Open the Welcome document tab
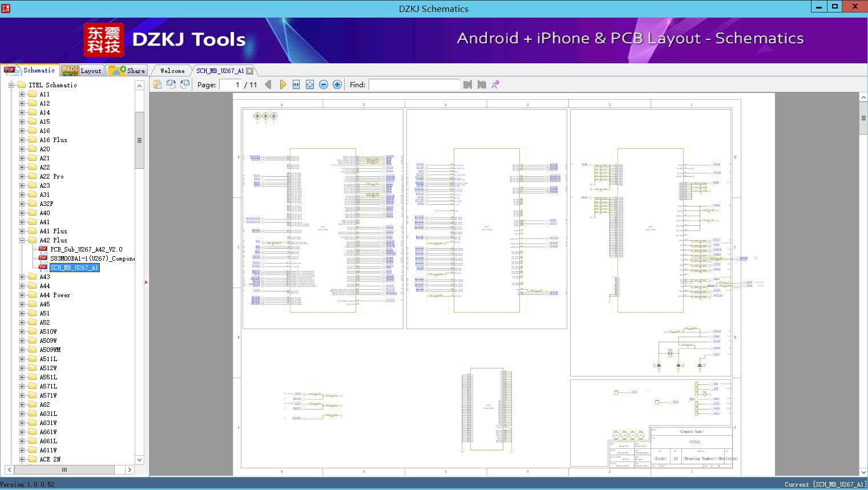This screenshot has width=868, height=490. [172, 71]
